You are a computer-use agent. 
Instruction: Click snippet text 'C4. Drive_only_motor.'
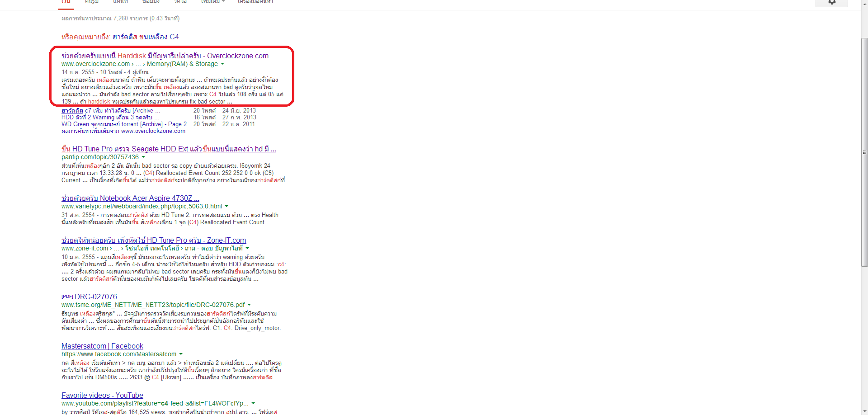pyautogui.click(x=252, y=328)
